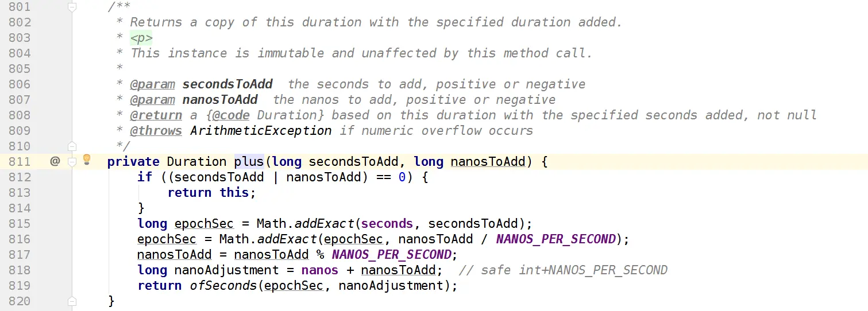Screen dimensions: 868x311
Task: Click the fold end marker on line 820
Action: (x=72, y=301)
